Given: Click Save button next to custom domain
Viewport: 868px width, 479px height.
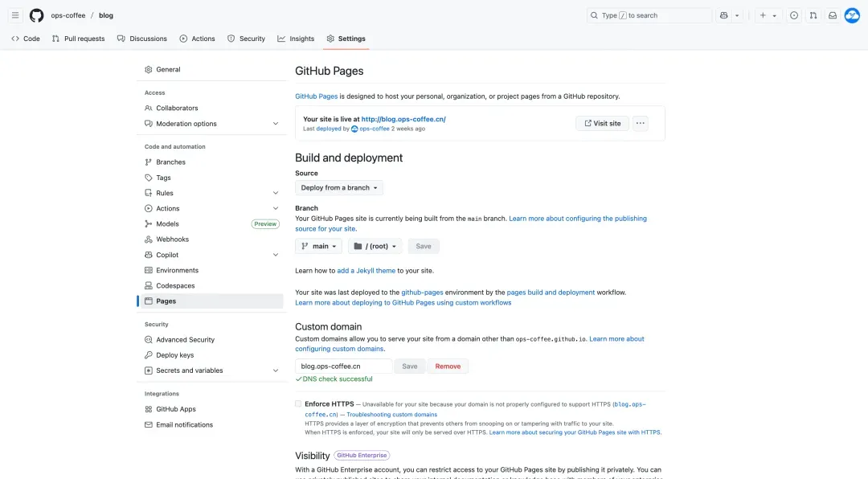Looking at the screenshot, I should point(410,366).
